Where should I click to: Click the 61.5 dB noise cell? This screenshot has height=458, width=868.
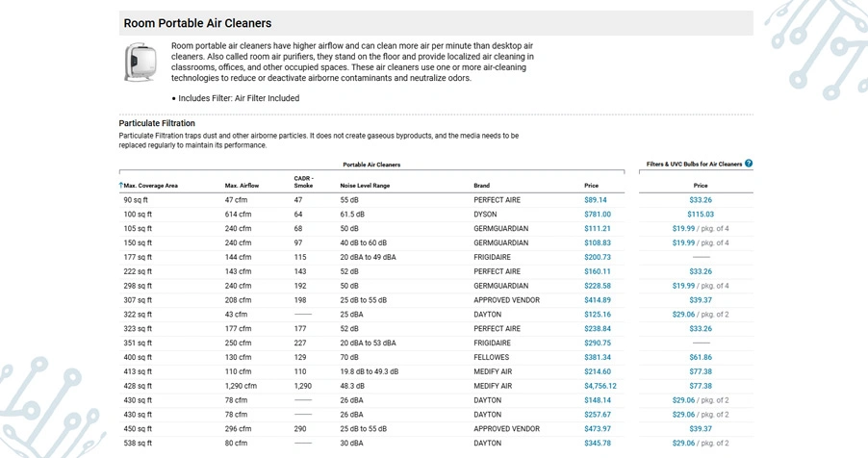tap(351, 215)
